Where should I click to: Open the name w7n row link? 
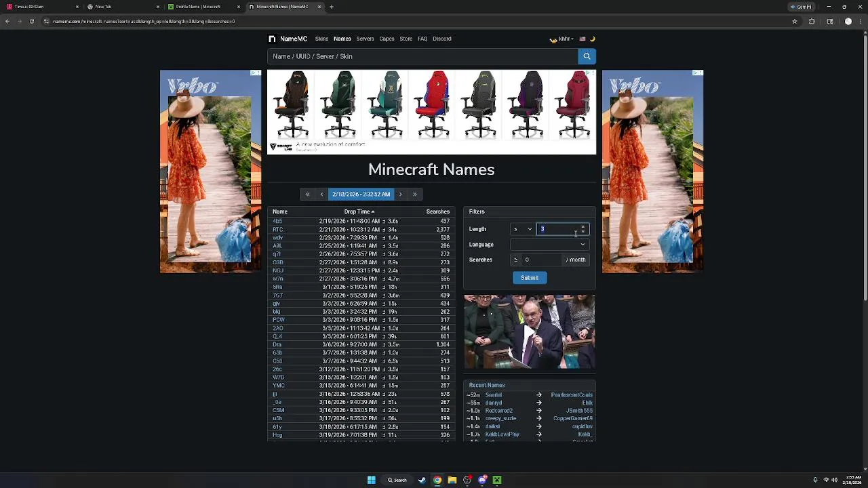tap(277, 279)
